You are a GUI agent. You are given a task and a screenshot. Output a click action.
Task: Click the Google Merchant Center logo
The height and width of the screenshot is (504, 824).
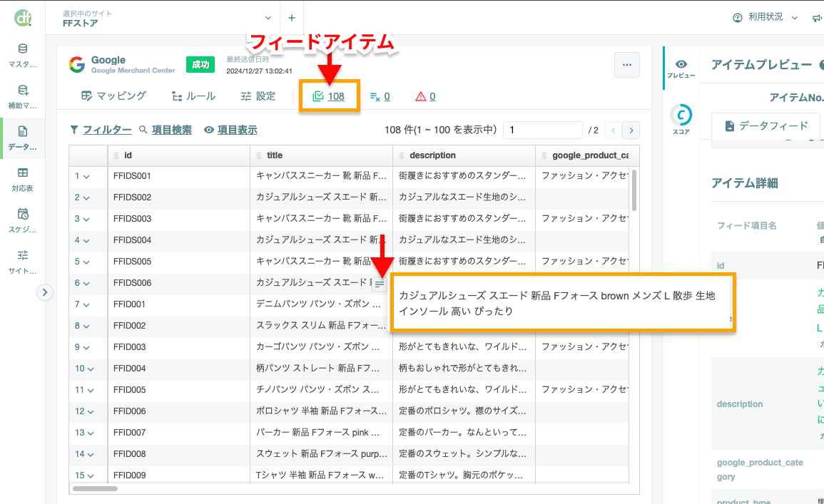[x=77, y=65]
